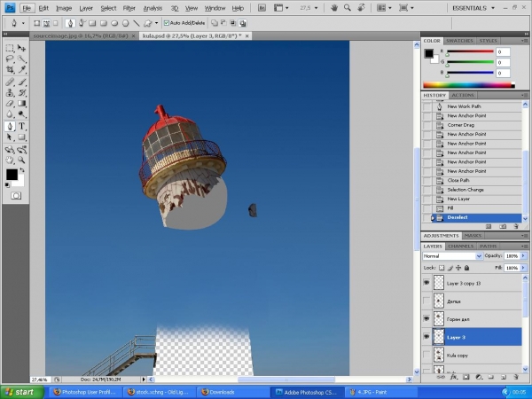Viewport: 532px width, 399px height.
Task: Open the status bar info arrow
Action: coord(144,379)
